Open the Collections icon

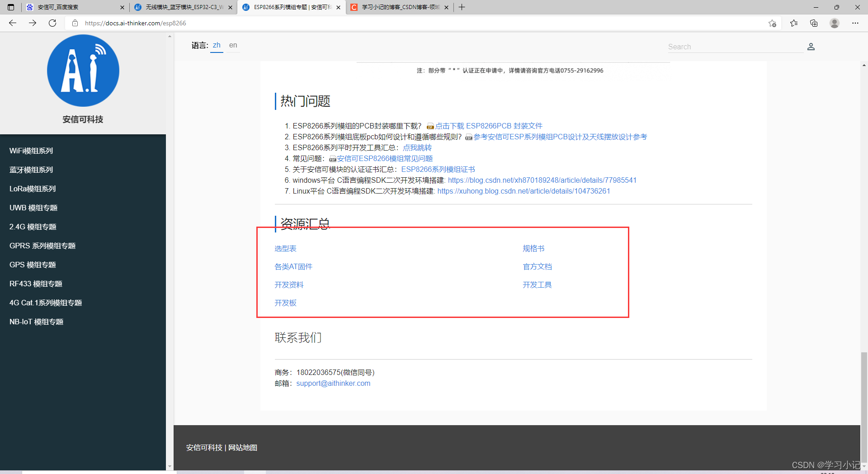[814, 23]
